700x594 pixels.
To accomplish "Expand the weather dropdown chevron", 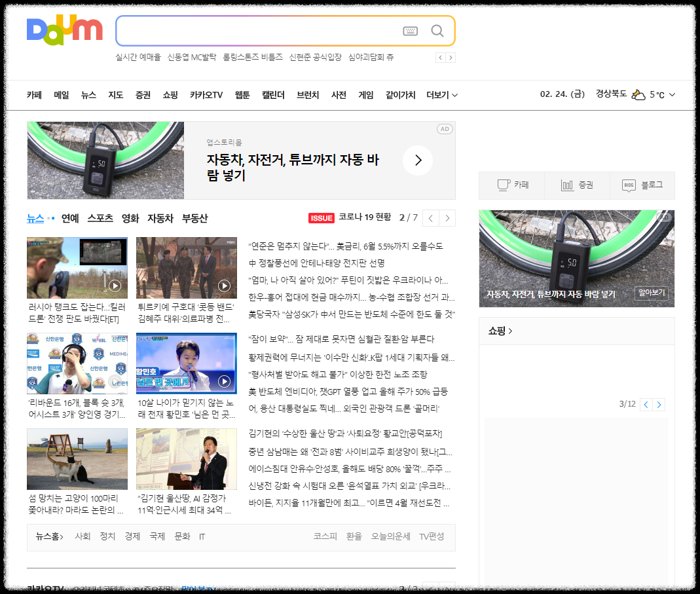I will (672, 95).
